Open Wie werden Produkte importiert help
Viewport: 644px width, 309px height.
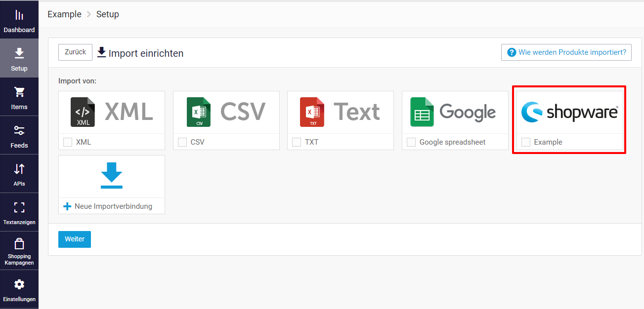tap(566, 52)
